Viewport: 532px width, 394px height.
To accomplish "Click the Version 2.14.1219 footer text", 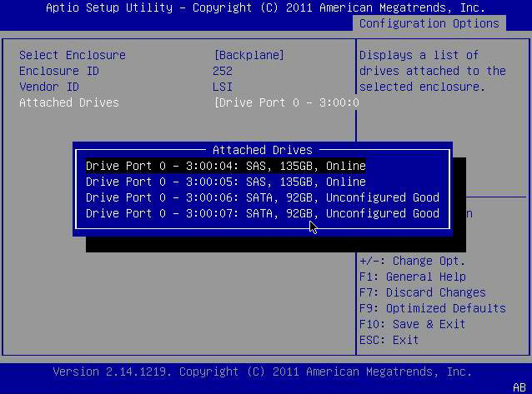I will pyautogui.click(x=263, y=372).
